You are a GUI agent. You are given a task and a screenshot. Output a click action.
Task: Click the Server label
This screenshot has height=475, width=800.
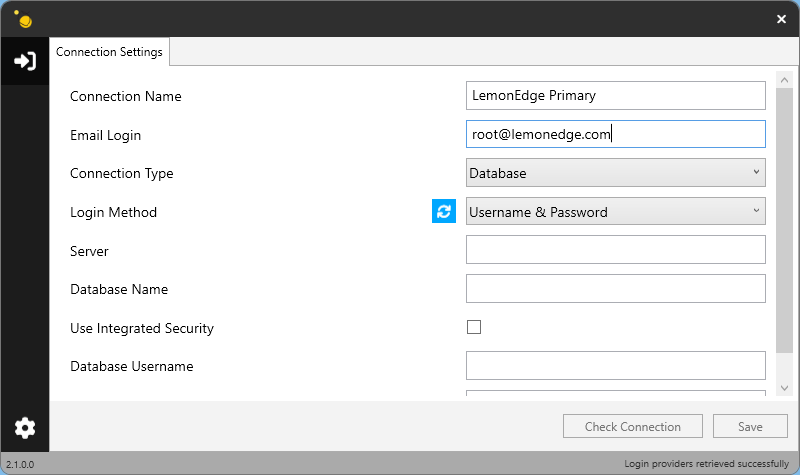coord(89,251)
